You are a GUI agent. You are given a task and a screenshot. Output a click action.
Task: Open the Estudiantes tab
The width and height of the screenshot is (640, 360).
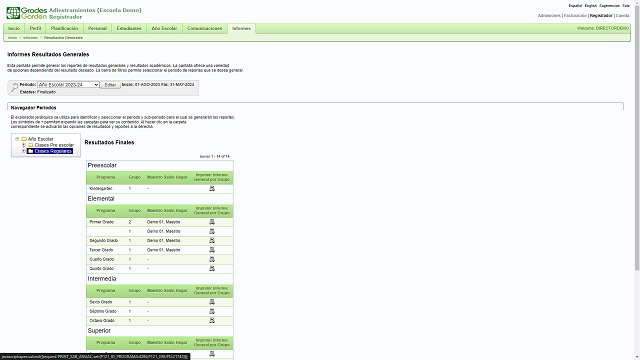click(x=129, y=29)
